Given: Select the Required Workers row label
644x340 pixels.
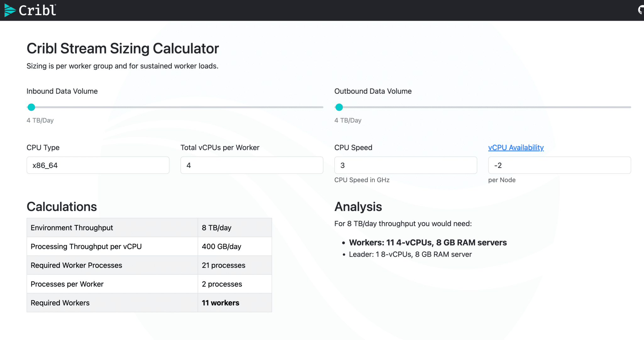Looking at the screenshot, I should click(x=60, y=303).
